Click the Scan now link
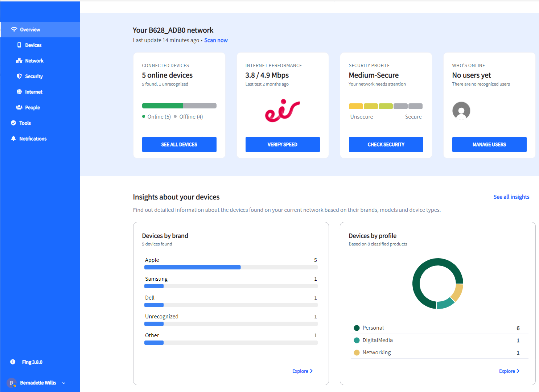 216,40
